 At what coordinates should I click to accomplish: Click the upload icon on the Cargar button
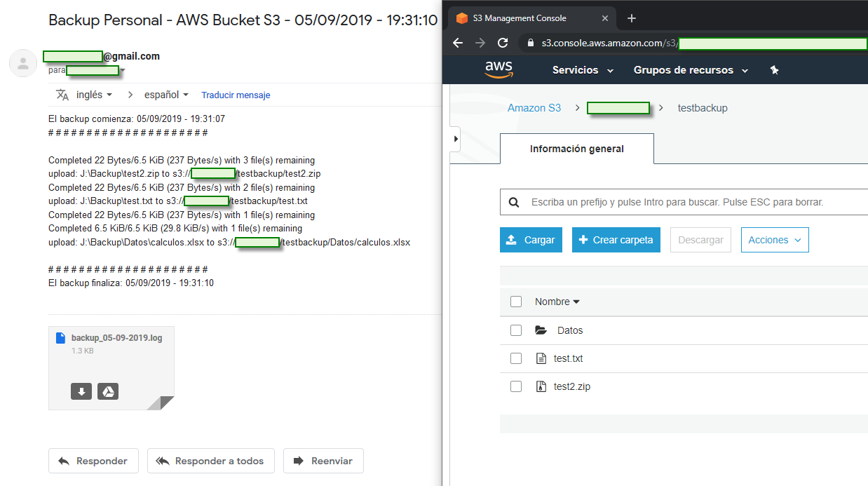tap(511, 239)
